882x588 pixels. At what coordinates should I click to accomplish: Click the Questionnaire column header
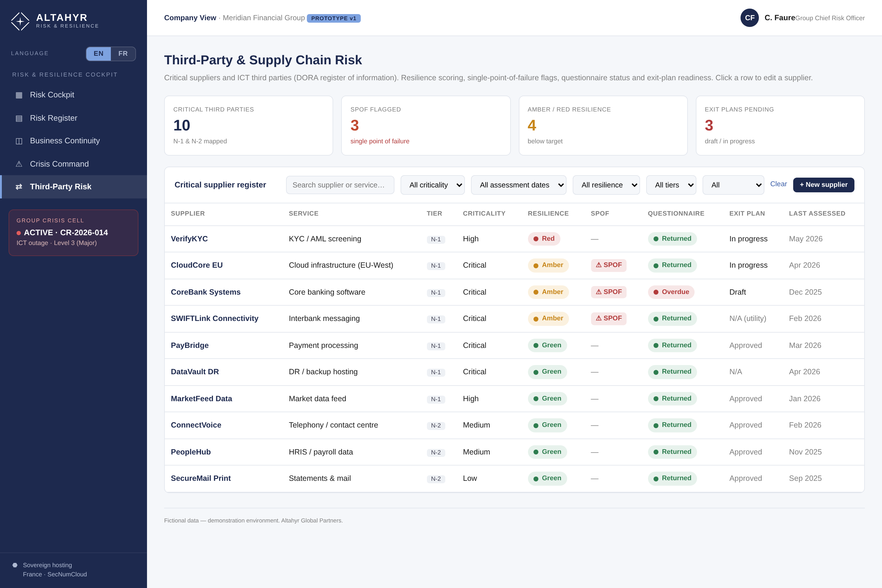click(x=676, y=214)
